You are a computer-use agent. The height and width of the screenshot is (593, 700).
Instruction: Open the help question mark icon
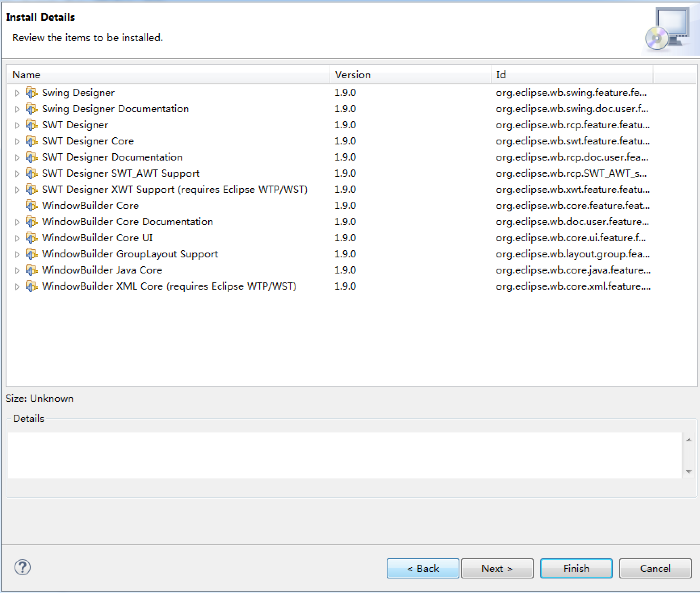pyautogui.click(x=23, y=567)
